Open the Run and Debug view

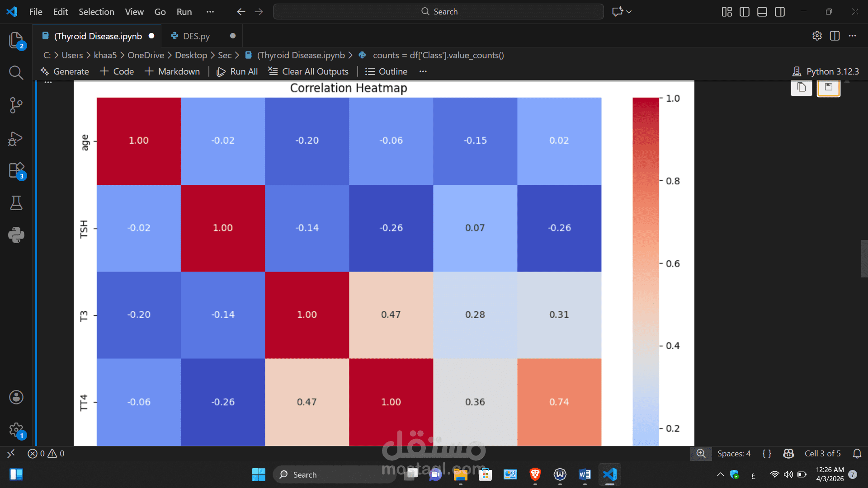16,138
